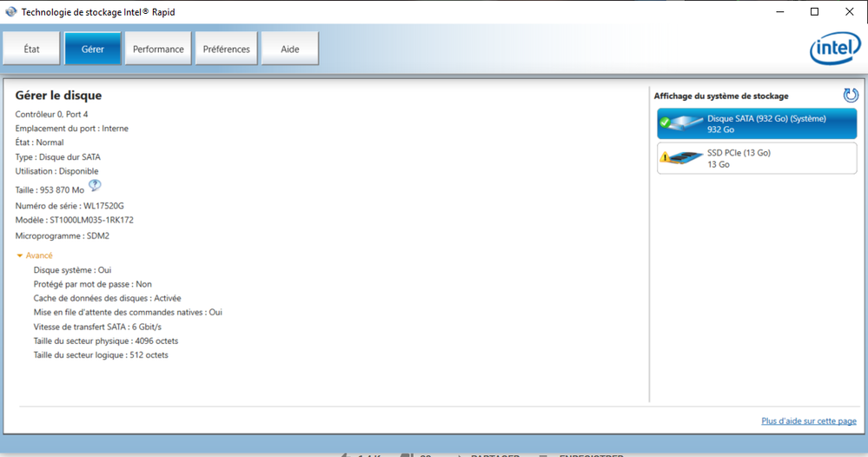Image resolution: width=868 pixels, height=457 pixels.
Task: Switch to the Performance tab
Action: [158, 49]
